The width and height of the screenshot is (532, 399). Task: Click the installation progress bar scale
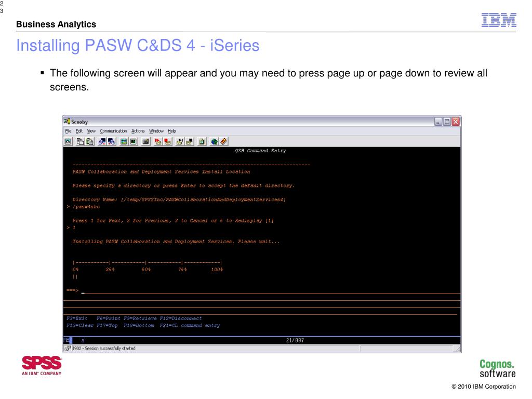148,266
